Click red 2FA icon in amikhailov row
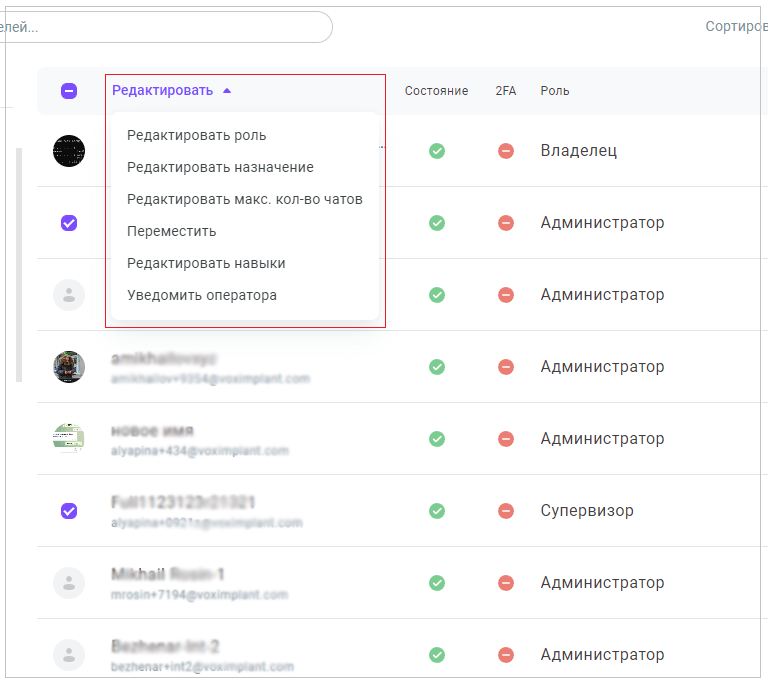 [x=506, y=367]
